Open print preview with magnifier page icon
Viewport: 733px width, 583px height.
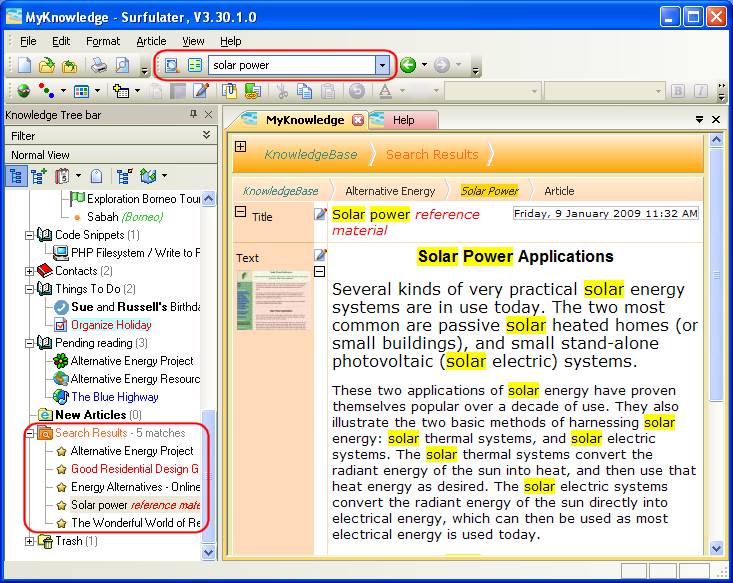[122, 65]
